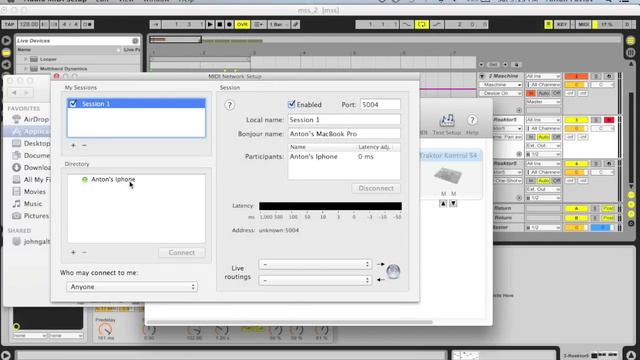Toggle the metronome button beside time signature
The height and width of the screenshot is (360, 640).
(x=88, y=24)
